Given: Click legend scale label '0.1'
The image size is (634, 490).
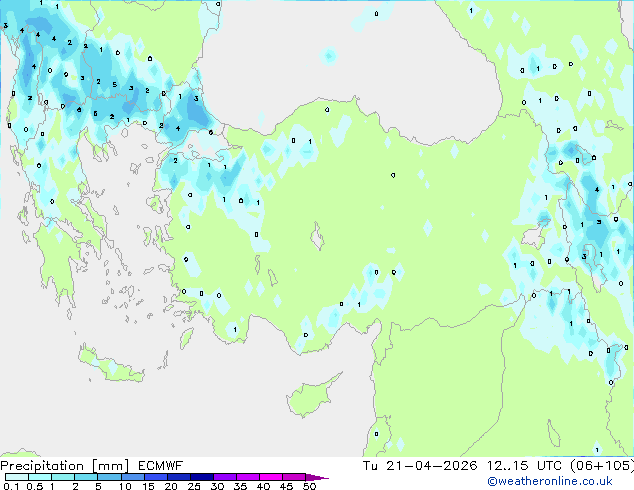Looking at the screenshot, I should point(11,486).
